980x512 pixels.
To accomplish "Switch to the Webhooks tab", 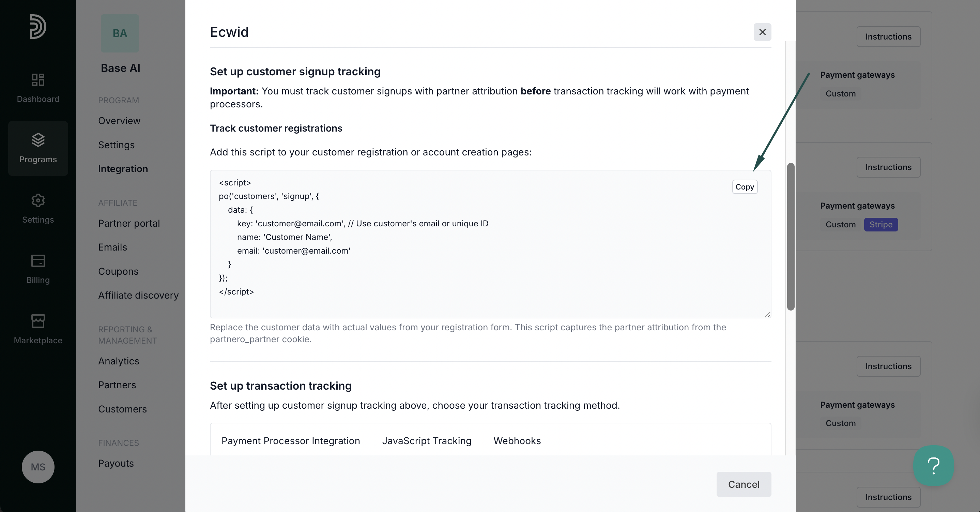I will pyautogui.click(x=517, y=441).
